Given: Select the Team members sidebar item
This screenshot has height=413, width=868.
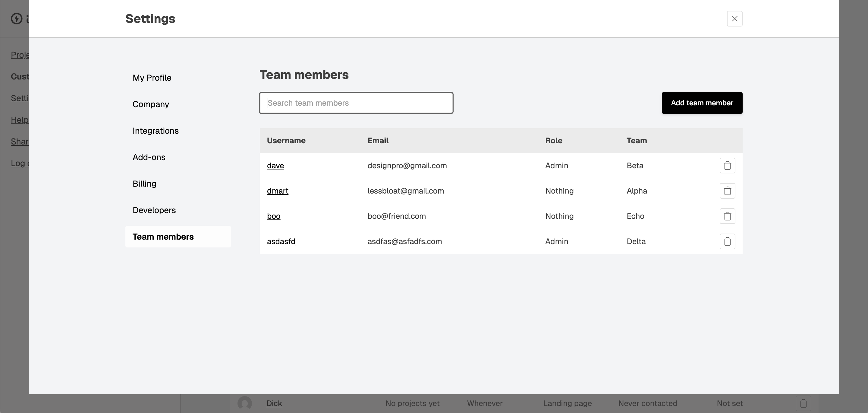Looking at the screenshot, I should pos(163,237).
